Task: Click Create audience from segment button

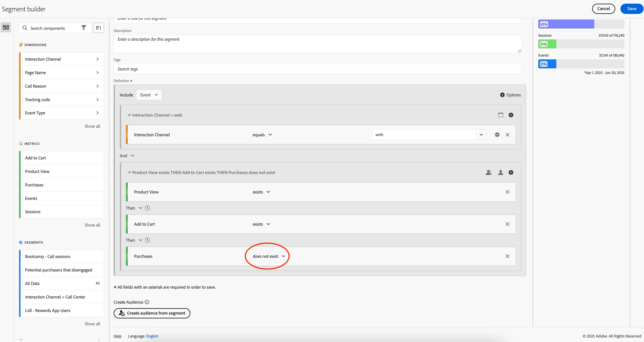Action: pos(152,313)
